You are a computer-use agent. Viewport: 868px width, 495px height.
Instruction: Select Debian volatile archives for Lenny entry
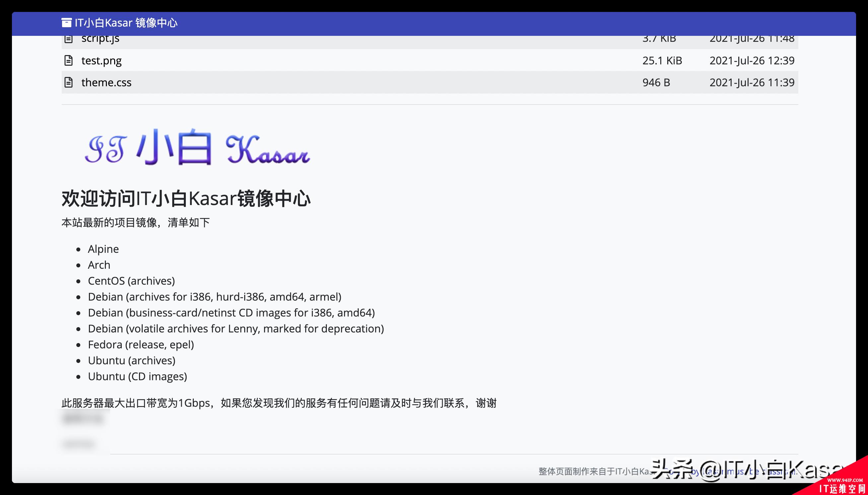[x=236, y=329]
